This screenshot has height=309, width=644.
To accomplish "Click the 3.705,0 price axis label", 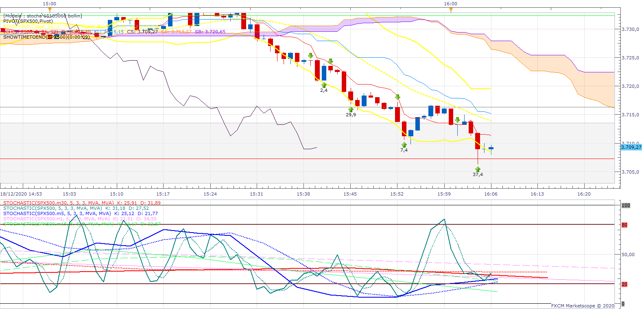I will tap(630, 172).
